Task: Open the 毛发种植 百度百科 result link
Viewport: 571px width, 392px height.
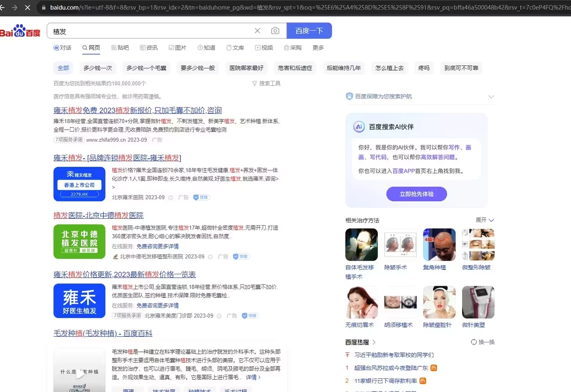Action: [103, 333]
